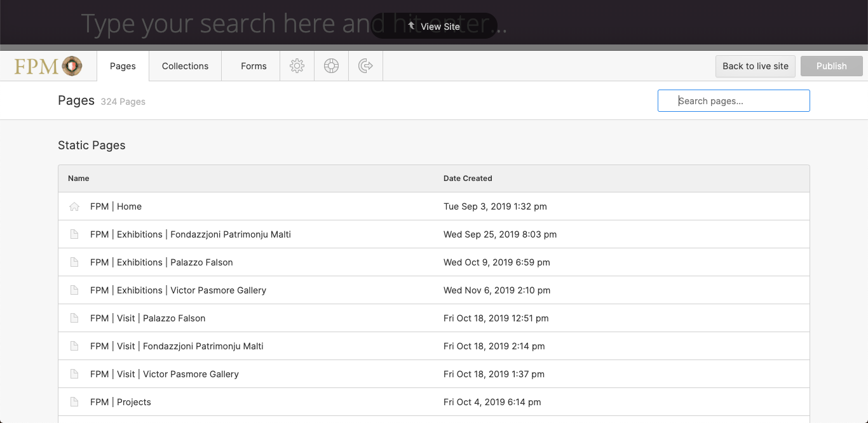The width and height of the screenshot is (868, 423).
Task: Click the top search bar placeholder text
Action: click(294, 23)
